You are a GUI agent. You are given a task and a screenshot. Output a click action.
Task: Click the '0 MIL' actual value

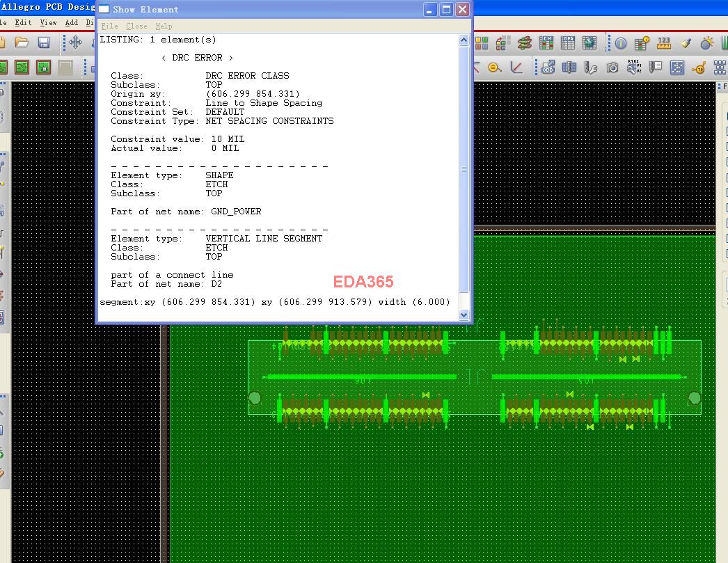(x=225, y=148)
